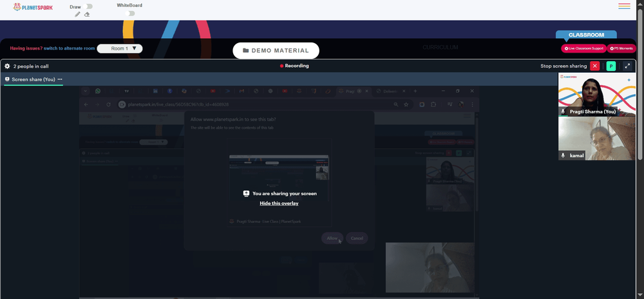Select the 'Screen share (You)' tab

point(33,79)
